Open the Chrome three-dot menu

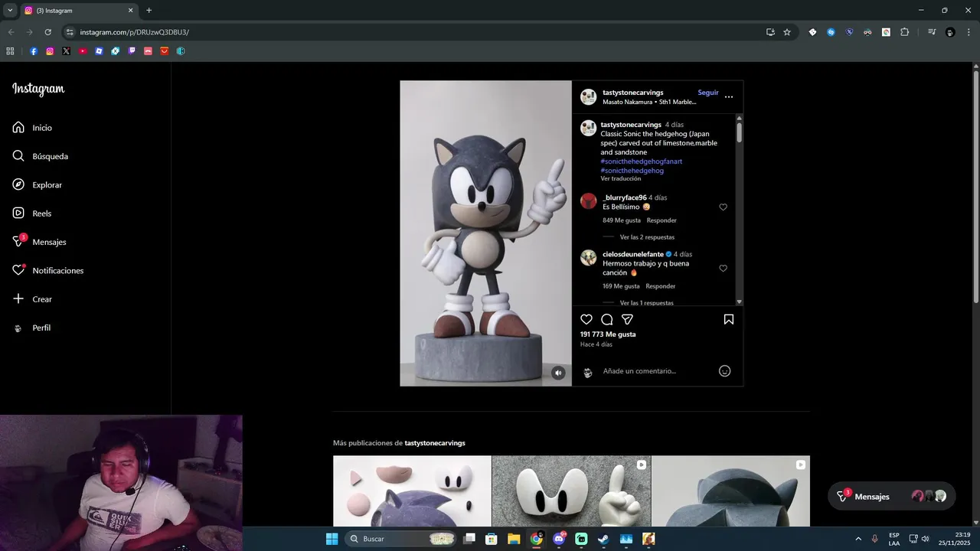967,32
